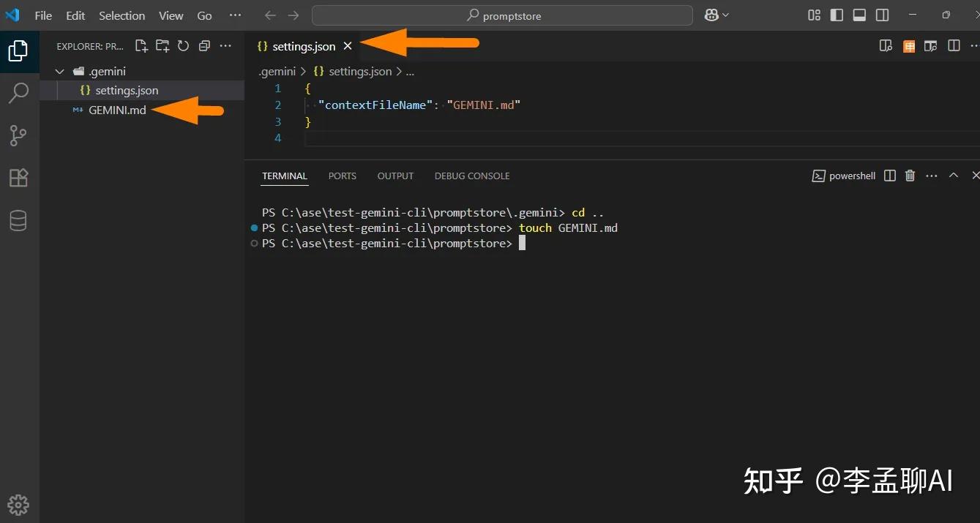The image size is (980, 523).
Task: Toggle the primary side bar visibility
Action: [x=837, y=14]
